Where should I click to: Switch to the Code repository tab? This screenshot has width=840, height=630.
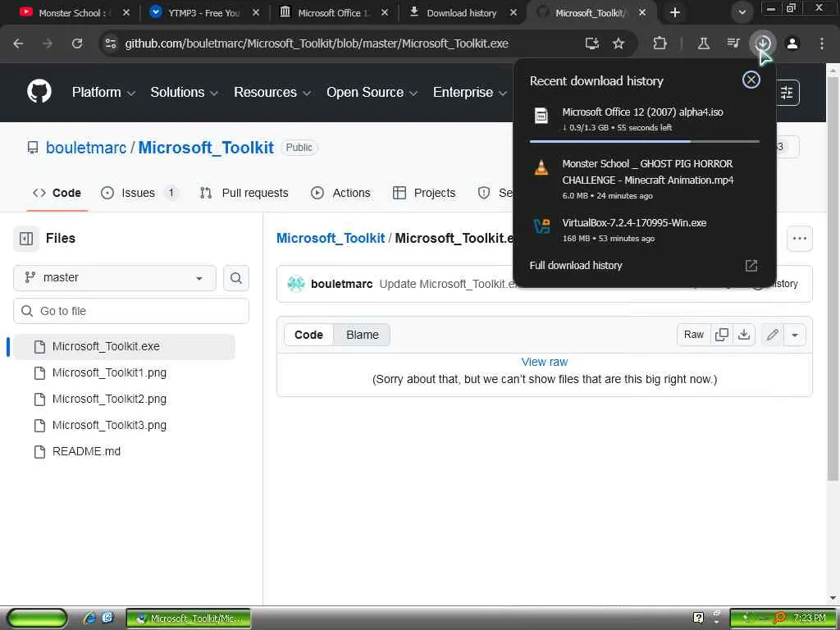click(x=57, y=193)
